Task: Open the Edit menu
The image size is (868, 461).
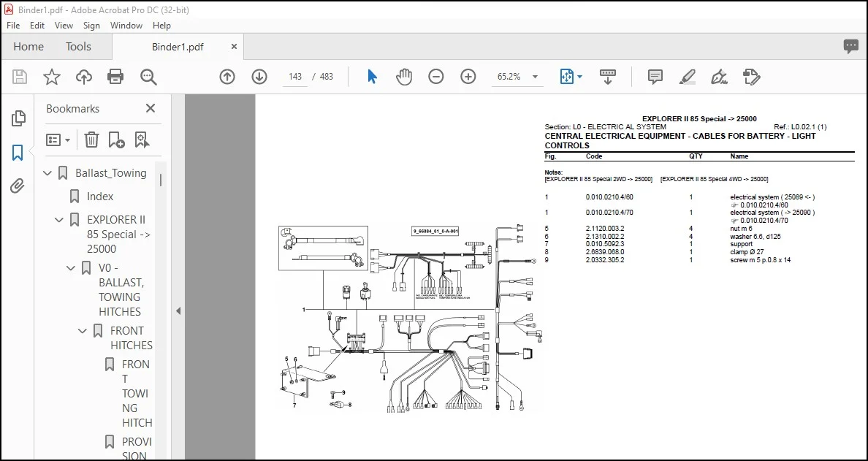Action: pos(37,26)
